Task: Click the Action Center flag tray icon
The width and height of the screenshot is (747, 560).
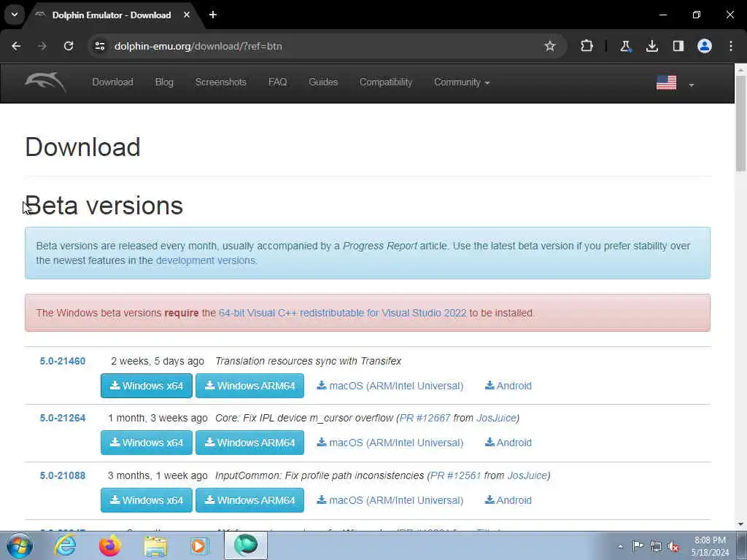Action: pos(638,546)
